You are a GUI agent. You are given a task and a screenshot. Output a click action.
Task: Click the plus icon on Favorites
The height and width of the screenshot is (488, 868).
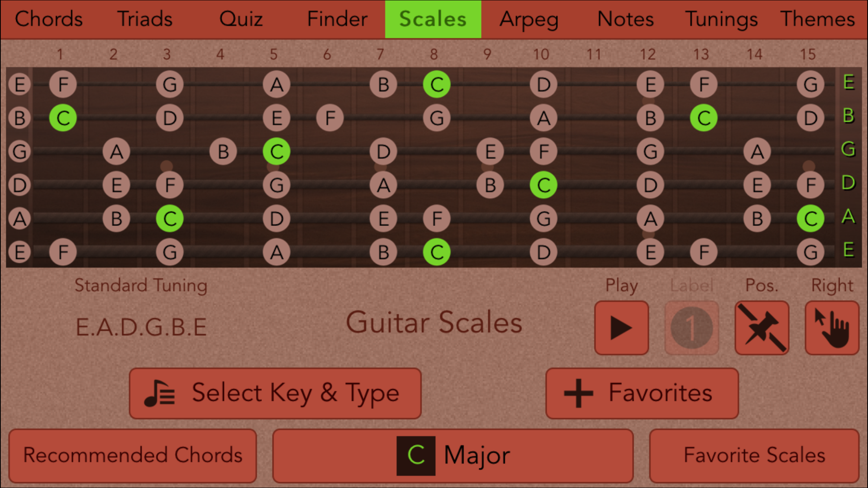[x=578, y=393]
